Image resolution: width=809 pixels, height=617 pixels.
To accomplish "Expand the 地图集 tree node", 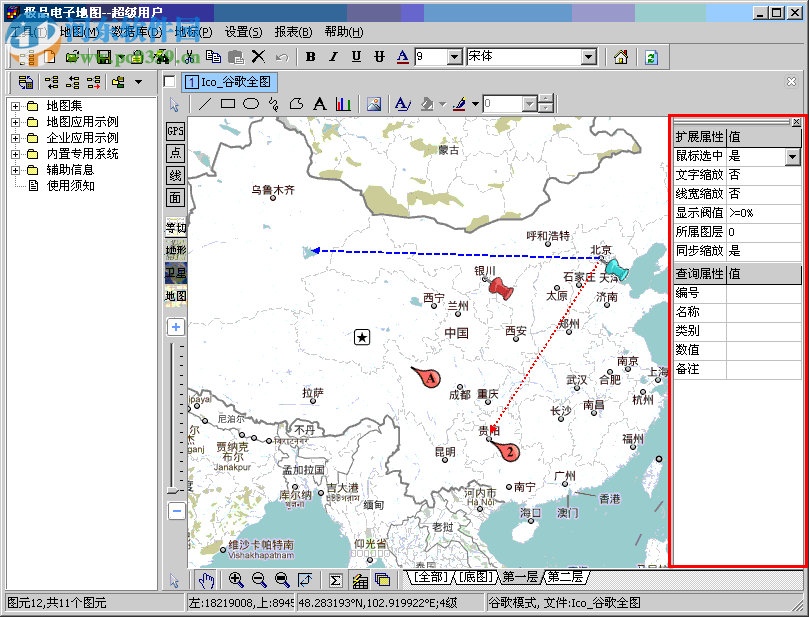I will coord(16,106).
